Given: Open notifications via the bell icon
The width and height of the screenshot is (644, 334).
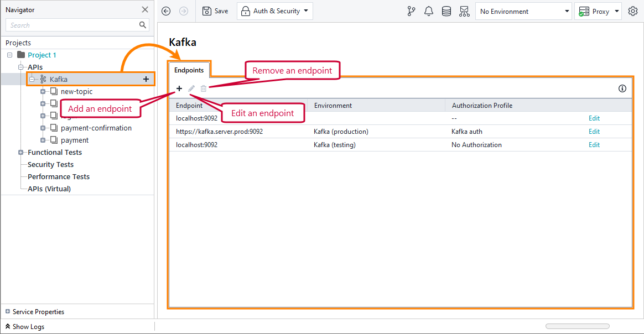Looking at the screenshot, I should [x=429, y=11].
